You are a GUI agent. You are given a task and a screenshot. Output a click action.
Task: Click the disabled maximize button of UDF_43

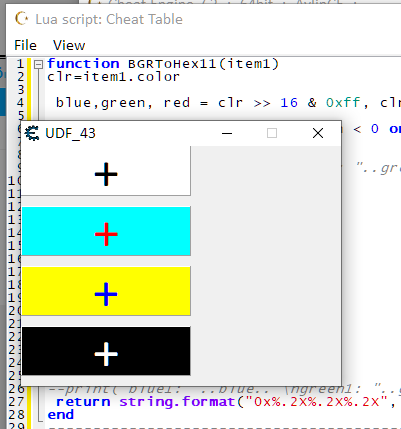pos(272,133)
